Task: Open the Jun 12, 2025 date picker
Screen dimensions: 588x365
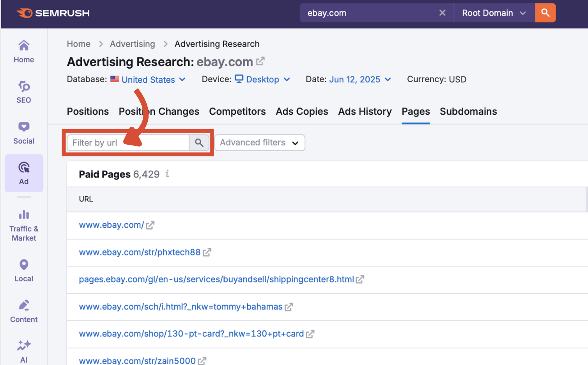Action: (360, 80)
